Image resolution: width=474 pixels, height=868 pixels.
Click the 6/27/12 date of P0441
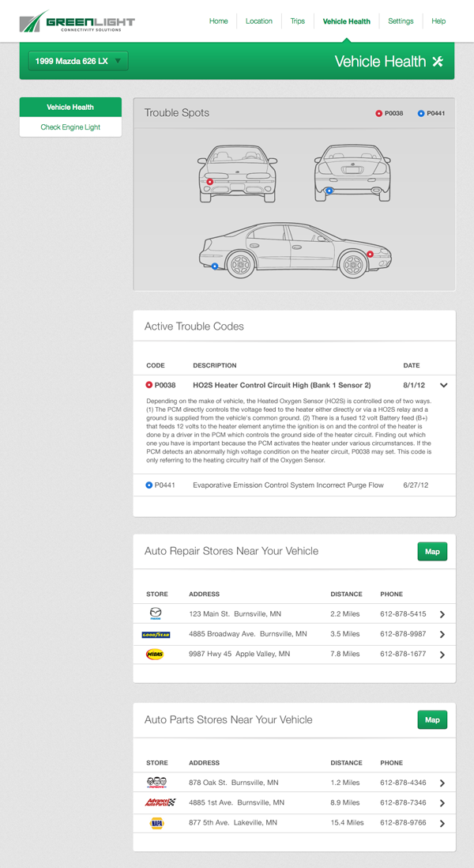(x=416, y=485)
